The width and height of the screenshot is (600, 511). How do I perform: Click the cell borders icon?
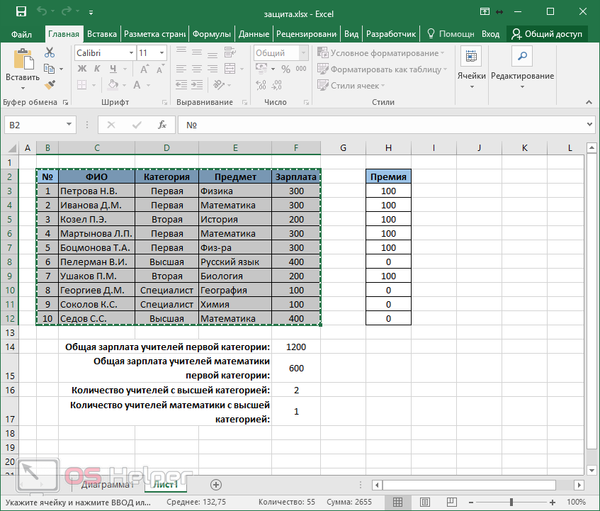pos(82,85)
